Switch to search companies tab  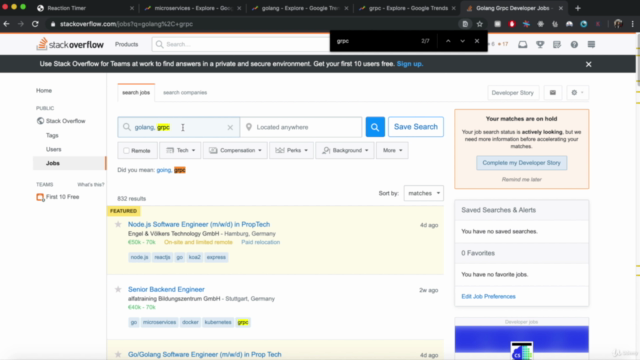(x=185, y=93)
